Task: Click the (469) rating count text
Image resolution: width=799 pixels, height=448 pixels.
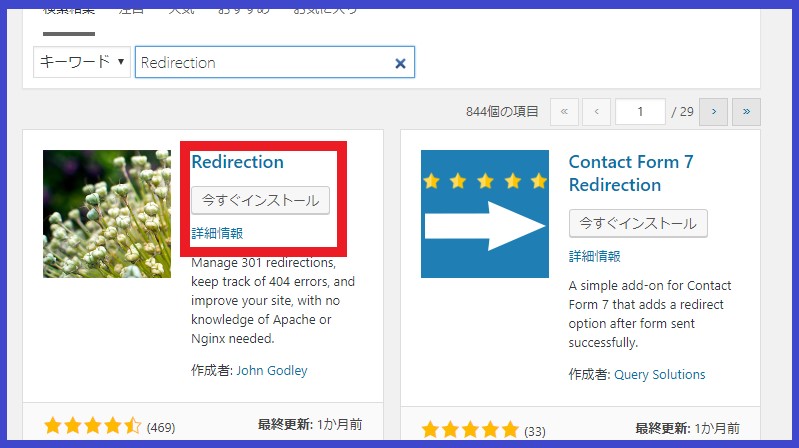Action: pyautogui.click(x=161, y=427)
